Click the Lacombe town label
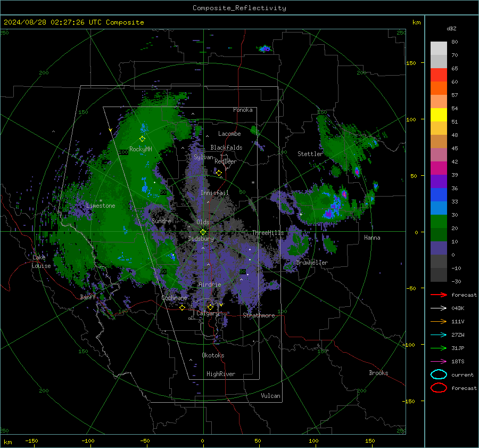Screen dimensions: 479x448 (x=229, y=134)
